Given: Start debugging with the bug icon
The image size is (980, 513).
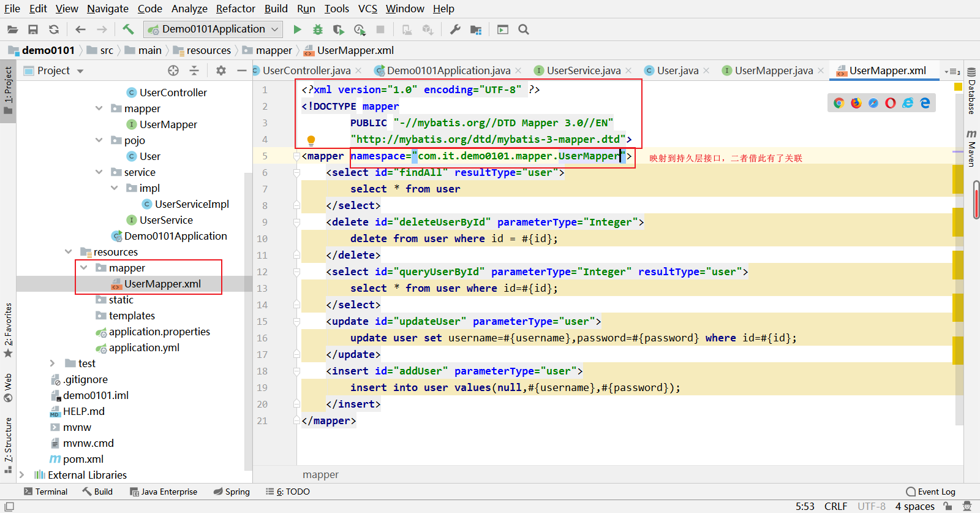Looking at the screenshot, I should 317,29.
